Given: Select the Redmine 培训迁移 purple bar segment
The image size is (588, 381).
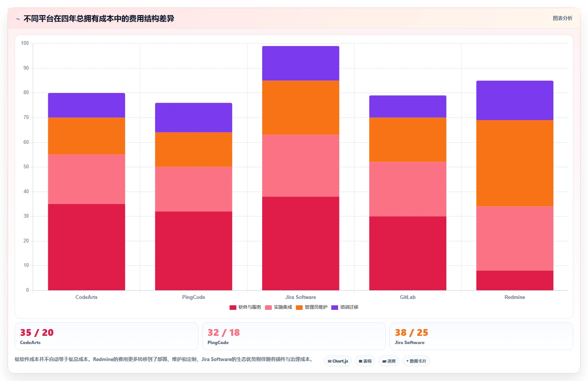Looking at the screenshot, I should 515,101.
